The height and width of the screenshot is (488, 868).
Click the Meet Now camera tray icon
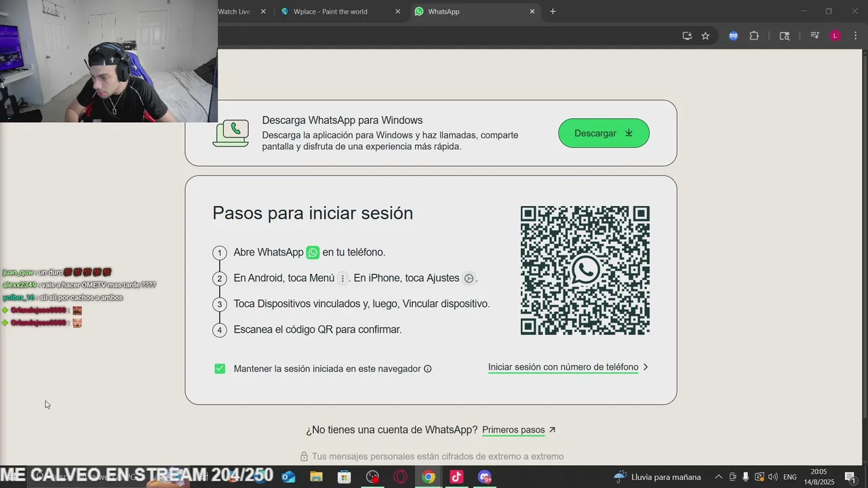732,476
